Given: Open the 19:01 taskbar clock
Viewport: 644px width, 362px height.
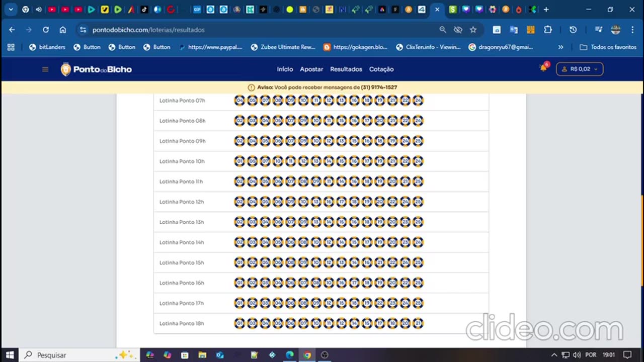Looking at the screenshot, I should [x=609, y=355].
